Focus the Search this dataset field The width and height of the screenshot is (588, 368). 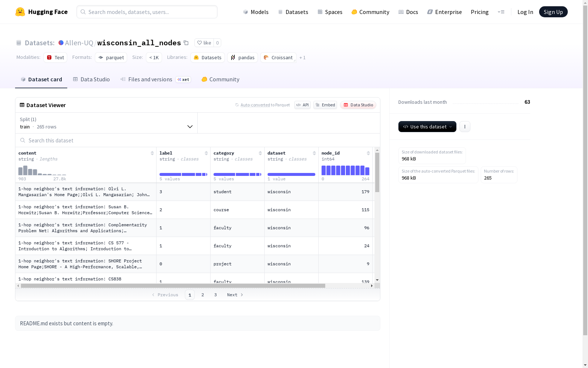coord(198,140)
